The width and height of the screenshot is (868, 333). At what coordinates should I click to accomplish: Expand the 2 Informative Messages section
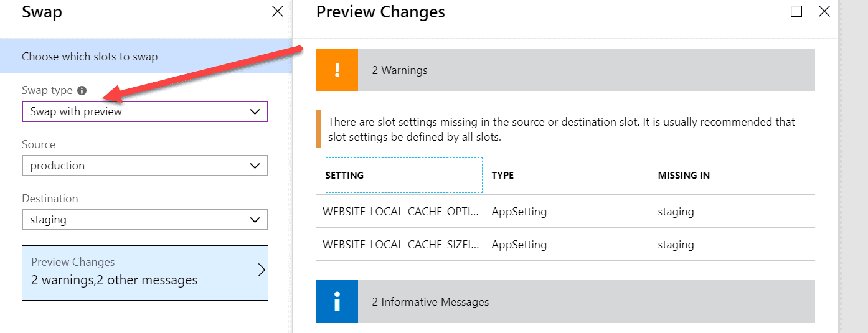(565, 301)
